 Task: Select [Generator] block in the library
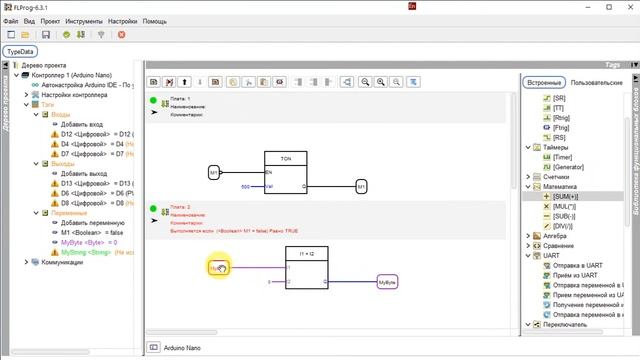(568, 167)
